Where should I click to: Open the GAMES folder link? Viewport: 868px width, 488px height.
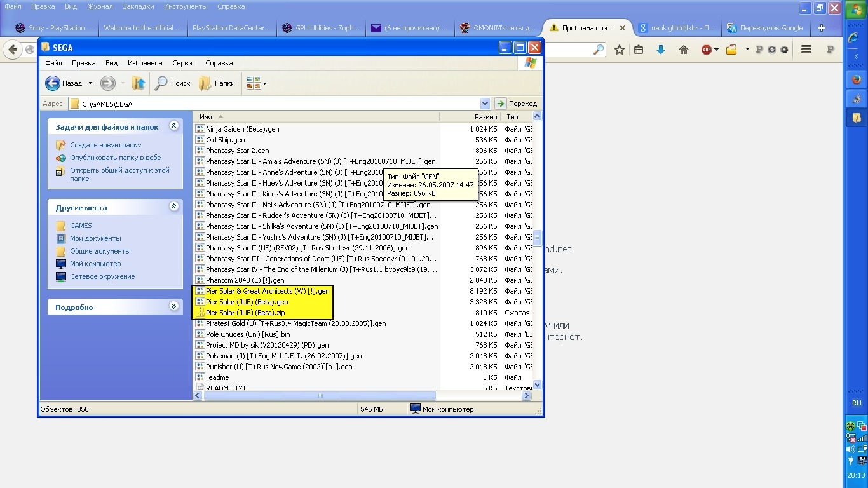81,226
